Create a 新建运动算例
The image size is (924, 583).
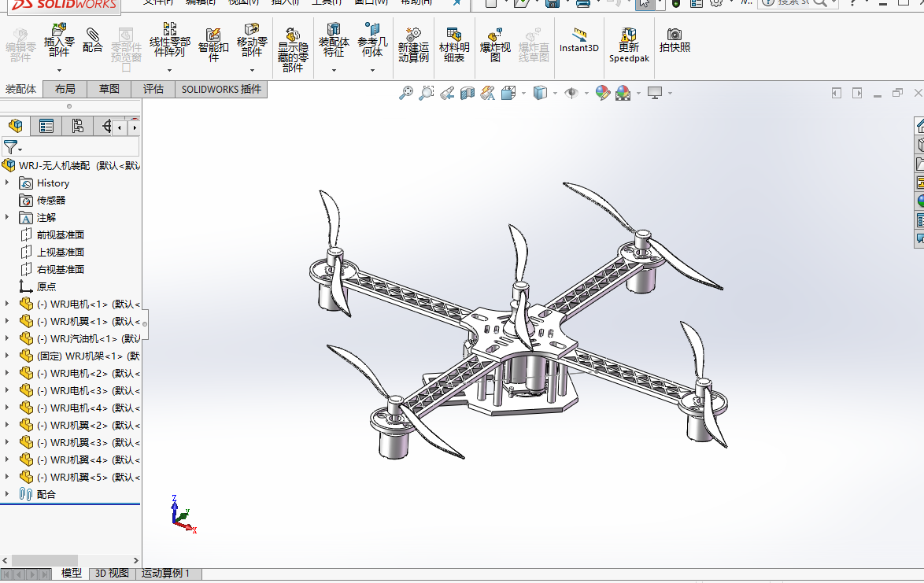413,45
